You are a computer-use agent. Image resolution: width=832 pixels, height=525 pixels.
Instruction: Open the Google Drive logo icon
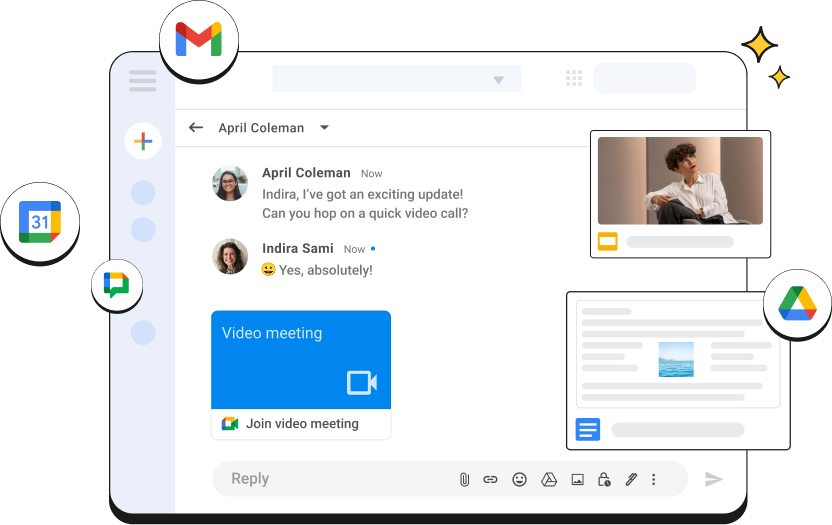click(x=797, y=303)
